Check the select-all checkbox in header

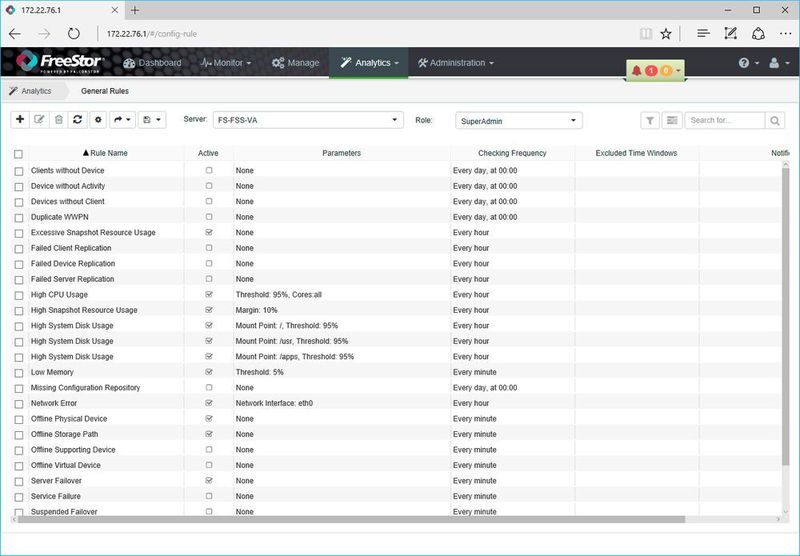18,154
